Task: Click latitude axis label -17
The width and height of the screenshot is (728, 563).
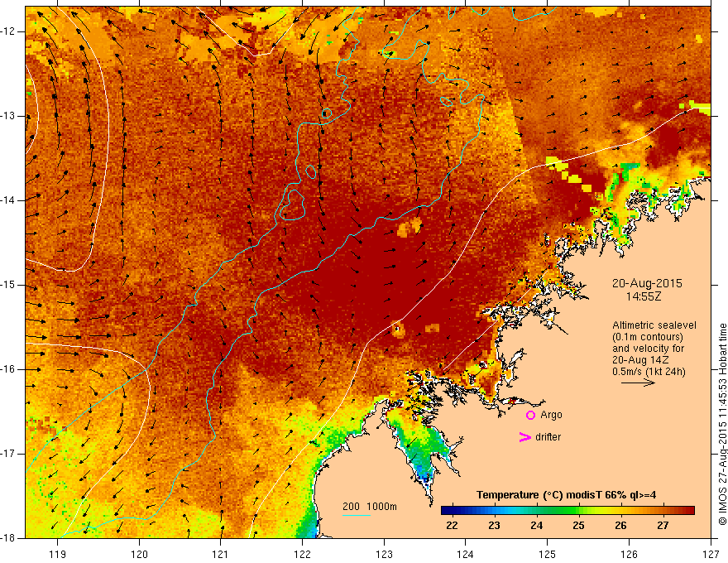Action: (x=8, y=454)
